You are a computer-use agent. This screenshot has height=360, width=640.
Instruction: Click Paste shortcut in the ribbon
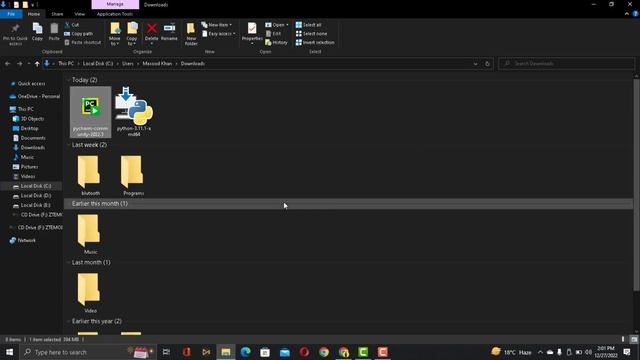tap(82, 42)
